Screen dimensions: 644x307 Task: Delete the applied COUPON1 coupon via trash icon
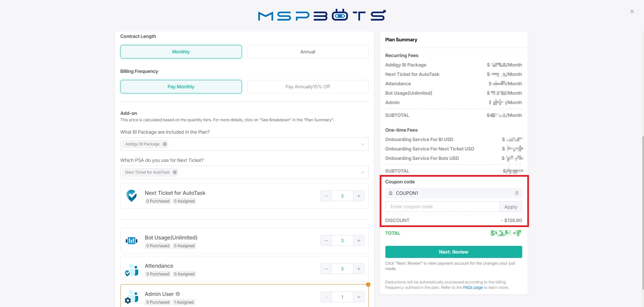click(x=517, y=193)
